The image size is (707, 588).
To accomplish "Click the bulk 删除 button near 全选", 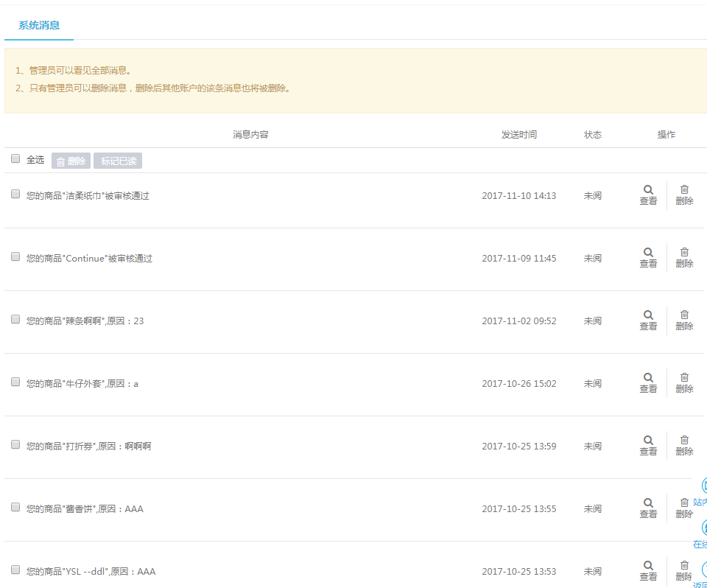I will pyautogui.click(x=71, y=161).
